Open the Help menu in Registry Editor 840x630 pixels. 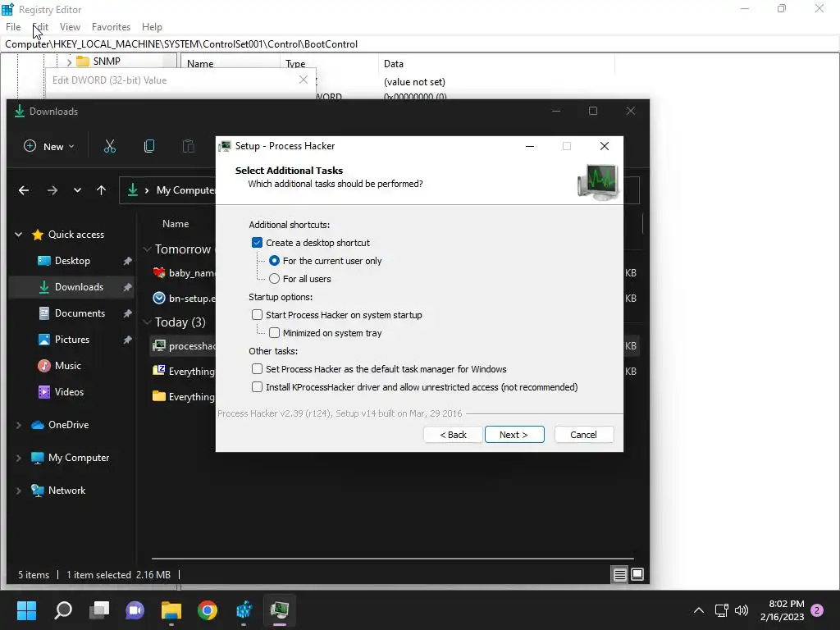(152, 27)
